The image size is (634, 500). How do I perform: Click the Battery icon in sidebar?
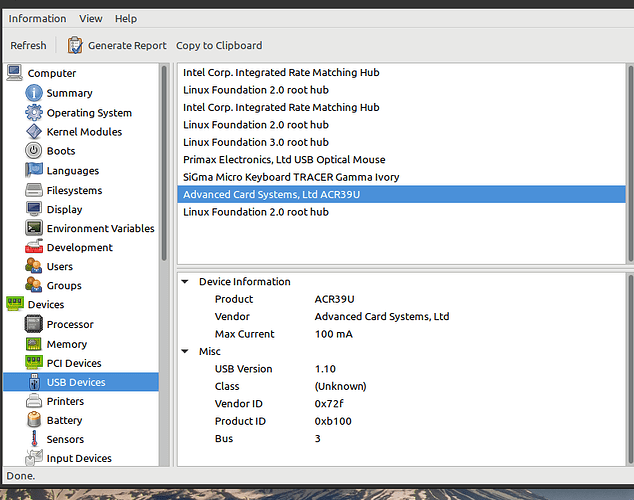34,420
